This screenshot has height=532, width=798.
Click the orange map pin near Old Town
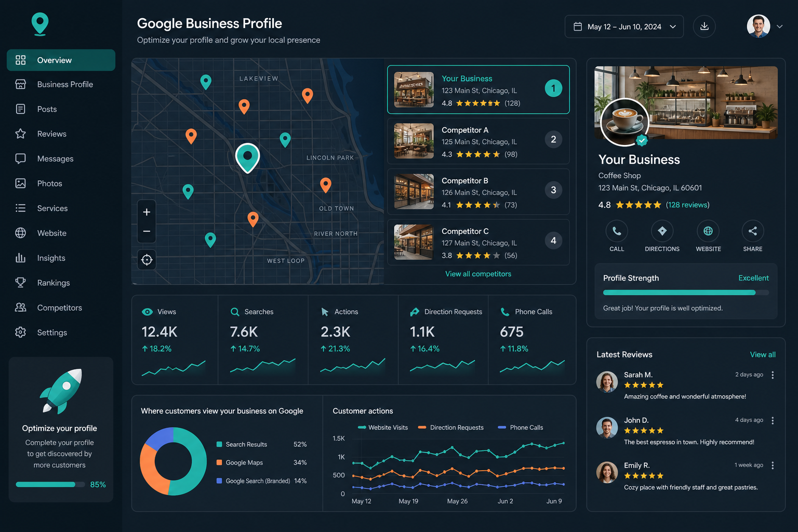tap(326, 185)
